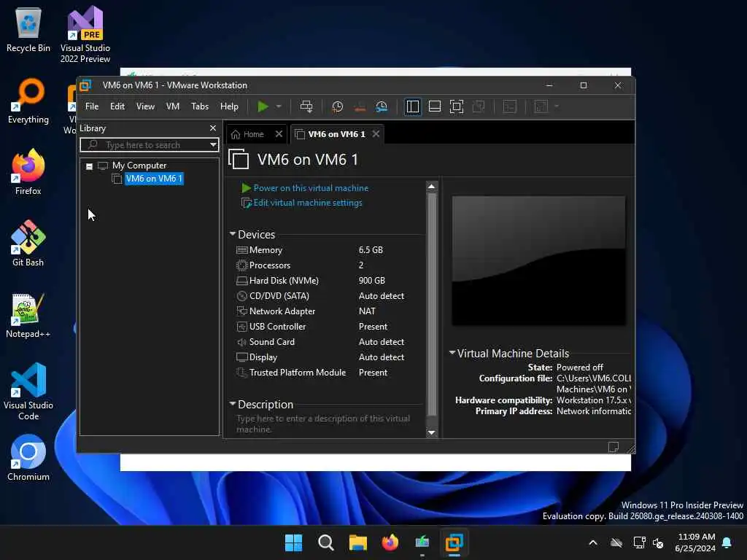This screenshot has height=560, width=747.
Task: Open the VM menu
Action: (172, 106)
